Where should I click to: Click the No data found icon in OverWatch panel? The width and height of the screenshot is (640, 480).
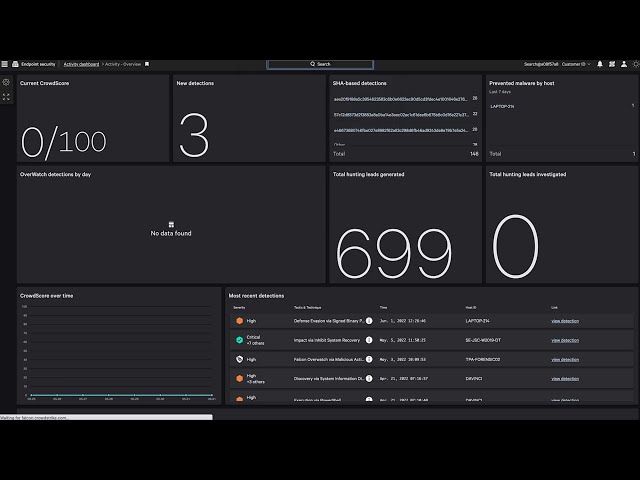pos(171,224)
